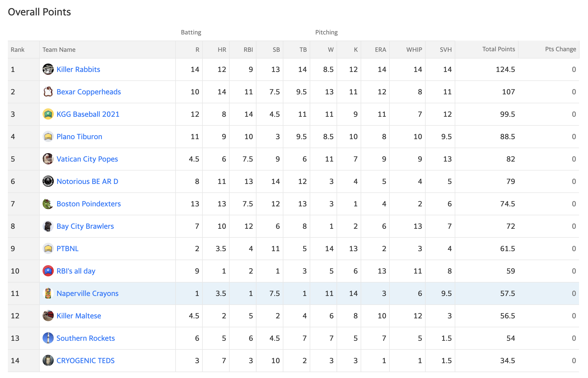588x378 pixels.
Task: Sort table by ERA column header
Action: 380,50
